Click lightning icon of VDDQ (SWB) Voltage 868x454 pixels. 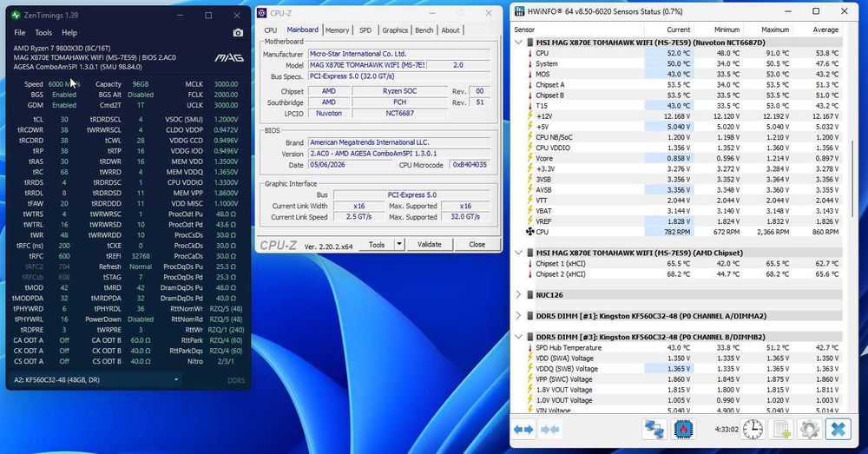(x=529, y=369)
